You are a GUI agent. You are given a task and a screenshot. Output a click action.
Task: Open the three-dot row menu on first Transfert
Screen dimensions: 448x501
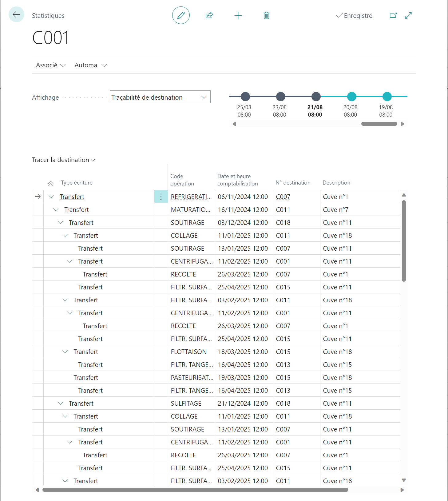(x=161, y=197)
